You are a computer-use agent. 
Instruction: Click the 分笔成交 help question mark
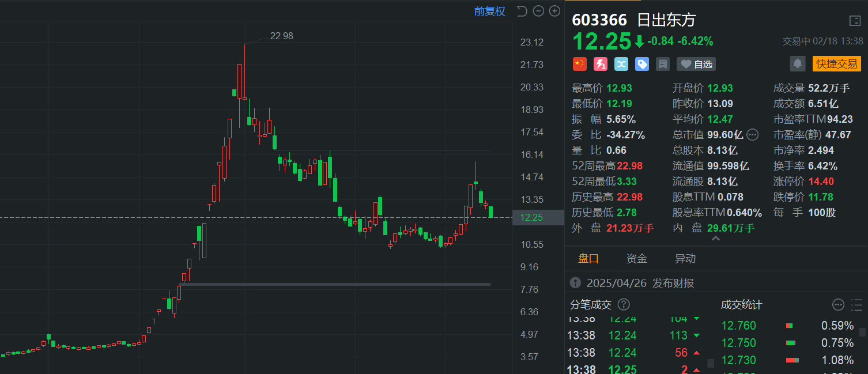point(624,304)
